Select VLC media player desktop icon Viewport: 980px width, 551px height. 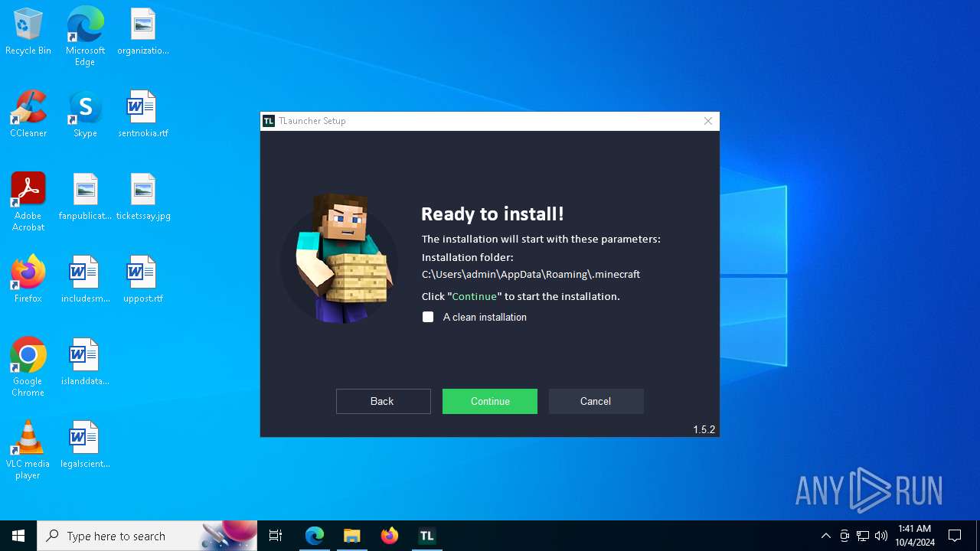pos(28,450)
